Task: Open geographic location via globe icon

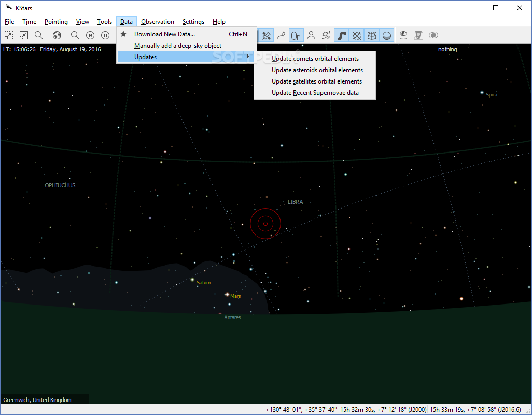Action: pos(57,35)
